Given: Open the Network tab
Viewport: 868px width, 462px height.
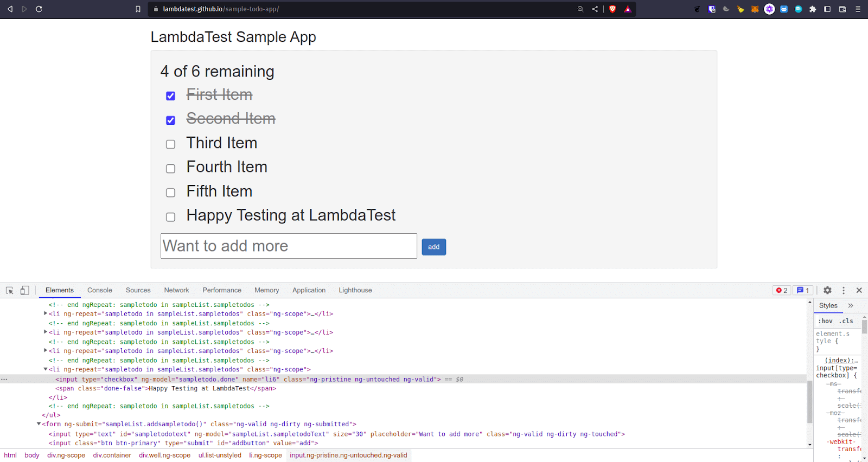Looking at the screenshot, I should [177, 291].
